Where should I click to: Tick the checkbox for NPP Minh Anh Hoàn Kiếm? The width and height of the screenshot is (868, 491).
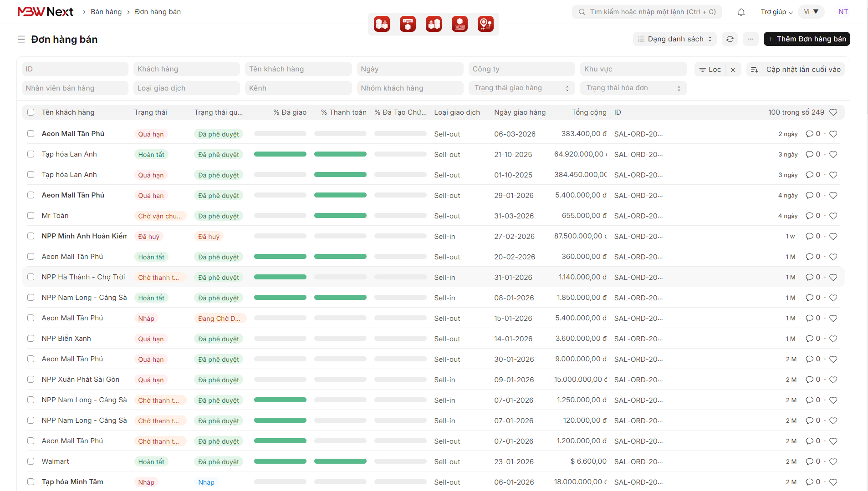point(31,236)
